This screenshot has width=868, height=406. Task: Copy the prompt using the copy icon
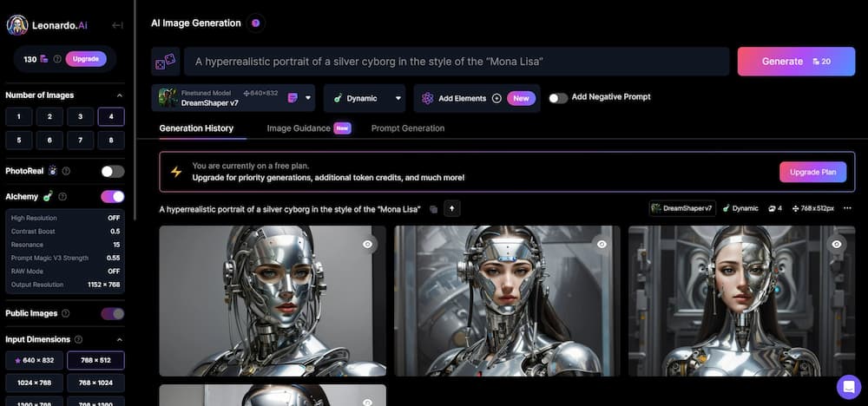click(433, 209)
